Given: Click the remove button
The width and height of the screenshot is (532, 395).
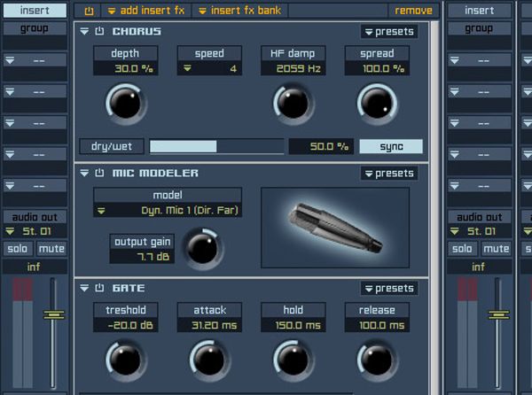Looking at the screenshot, I should (413, 11).
